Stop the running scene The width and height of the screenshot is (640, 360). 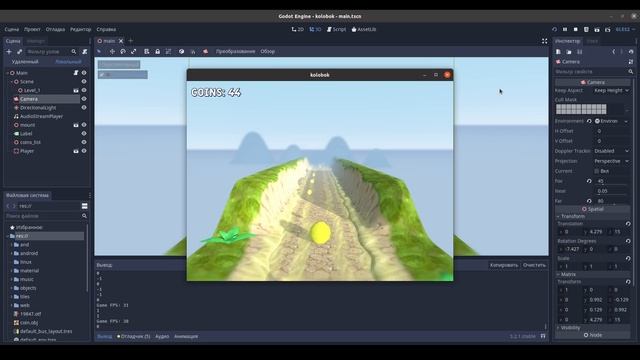coord(576,29)
